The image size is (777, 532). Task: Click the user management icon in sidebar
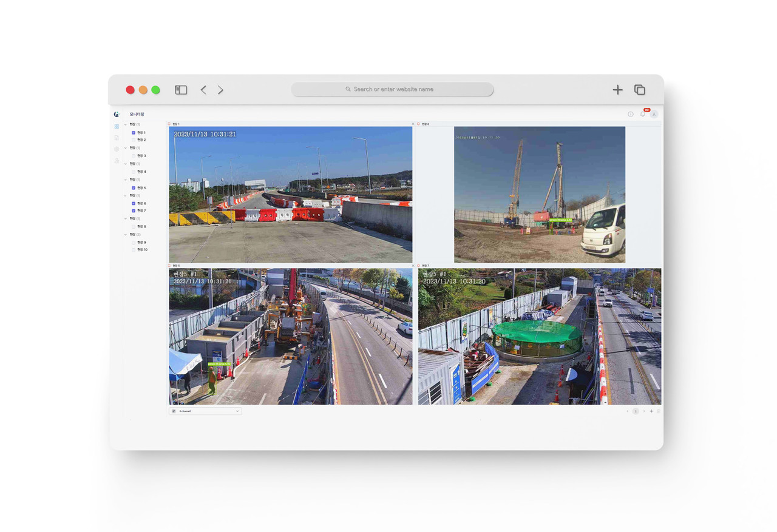tap(117, 161)
